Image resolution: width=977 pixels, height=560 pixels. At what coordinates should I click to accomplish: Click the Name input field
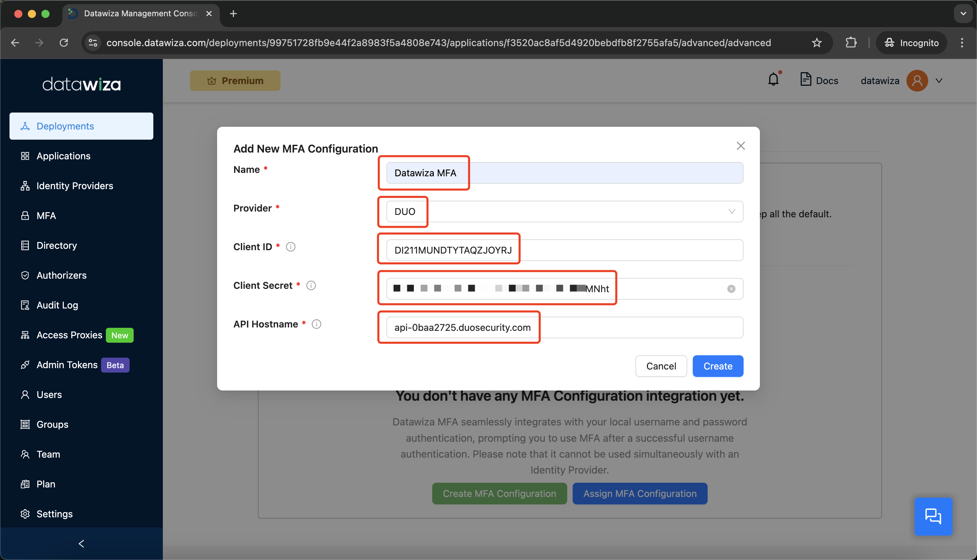click(x=564, y=173)
